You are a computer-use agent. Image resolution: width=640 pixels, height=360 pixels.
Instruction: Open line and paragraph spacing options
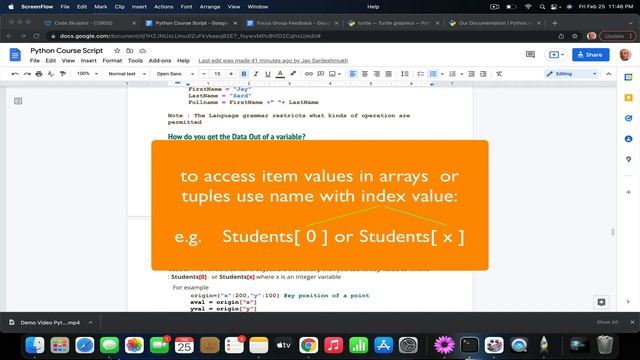(x=404, y=74)
